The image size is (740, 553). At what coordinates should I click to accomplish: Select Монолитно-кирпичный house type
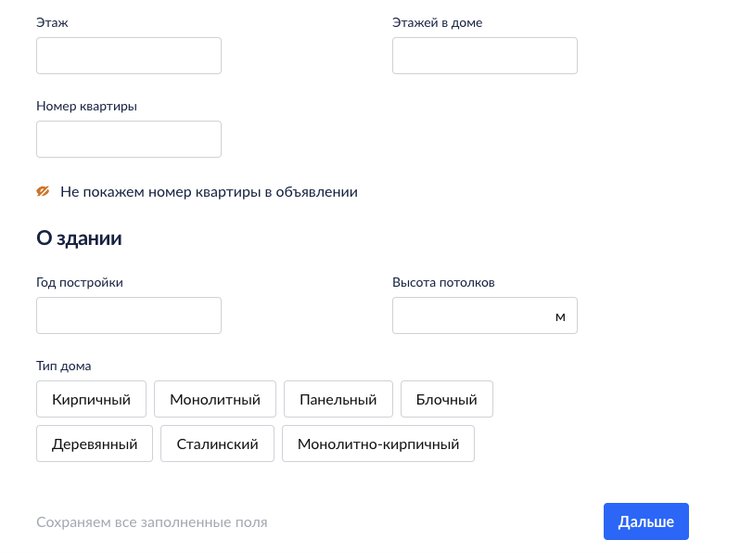click(x=378, y=444)
